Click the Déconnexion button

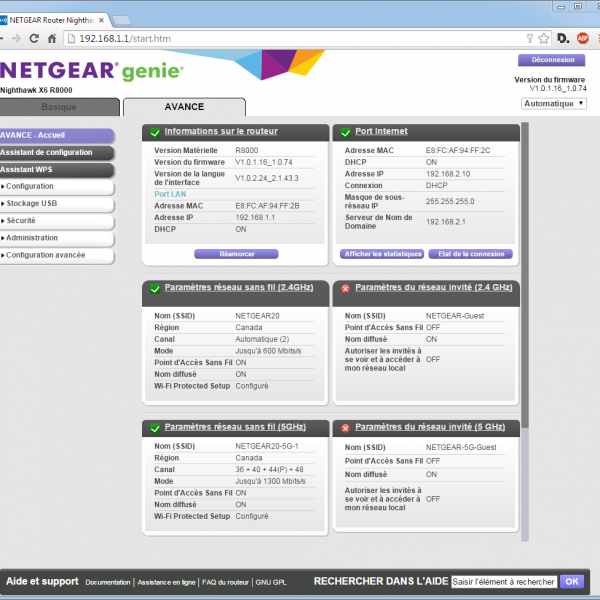click(x=552, y=60)
